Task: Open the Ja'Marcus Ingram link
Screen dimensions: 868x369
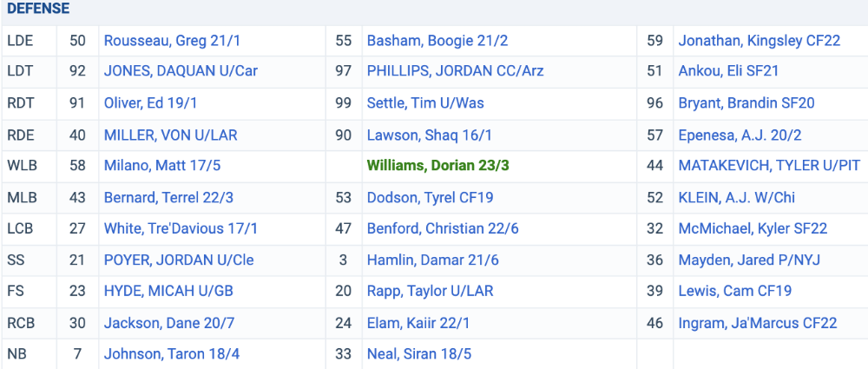Action: [758, 323]
